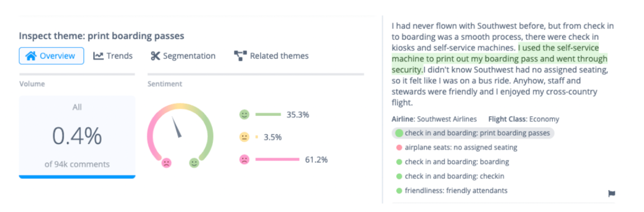The width and height of the screenshot is (644, 212).
Task: Click the line chart icon beside Trends
Action: [98, 56]
